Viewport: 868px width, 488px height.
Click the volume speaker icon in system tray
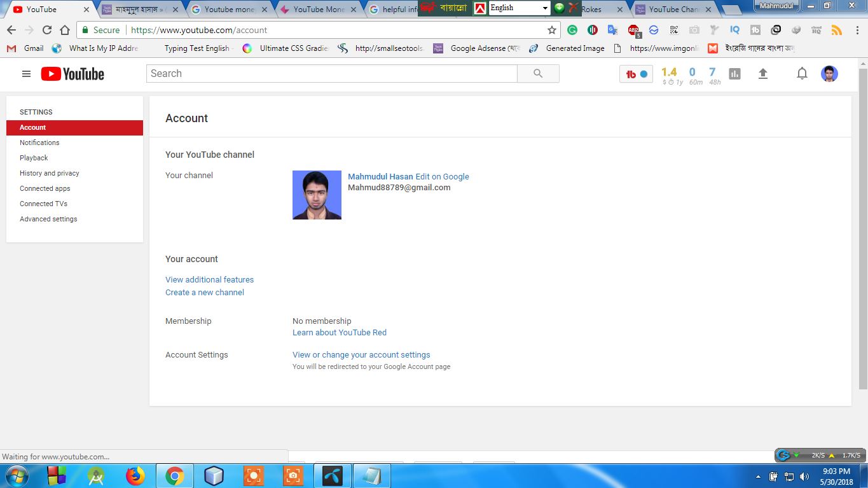point(804,476)
